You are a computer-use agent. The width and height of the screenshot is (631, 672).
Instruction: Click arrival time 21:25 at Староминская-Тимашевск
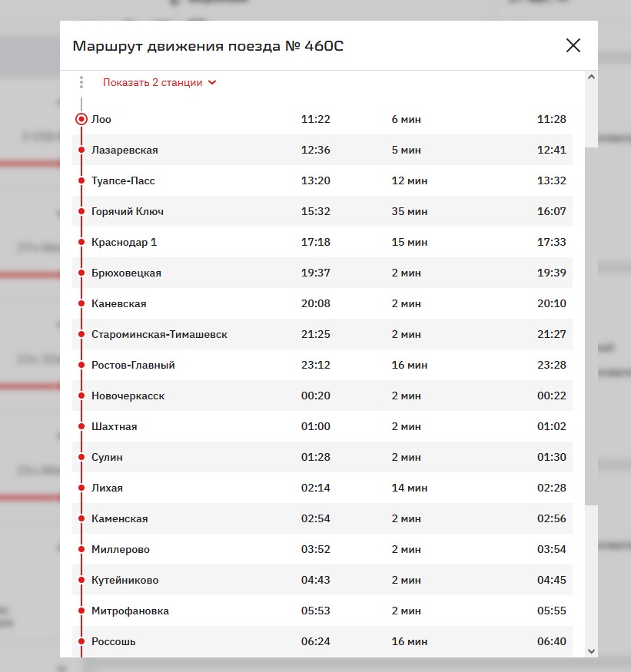pos(316,334)
